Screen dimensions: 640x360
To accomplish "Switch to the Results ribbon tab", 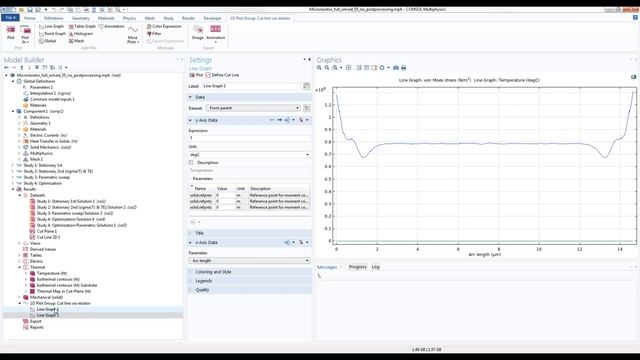I will (x=188, y=18).
